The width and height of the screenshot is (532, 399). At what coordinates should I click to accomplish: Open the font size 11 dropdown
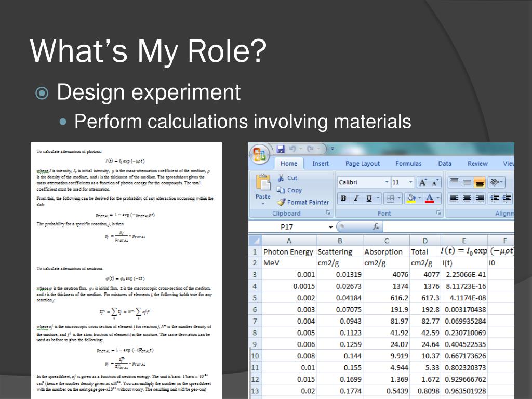410,182
